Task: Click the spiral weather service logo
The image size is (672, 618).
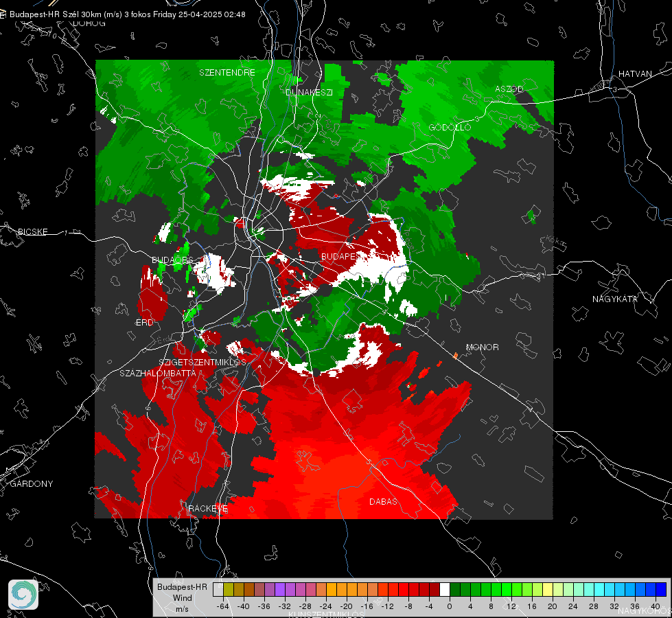Action: (23, 595)
